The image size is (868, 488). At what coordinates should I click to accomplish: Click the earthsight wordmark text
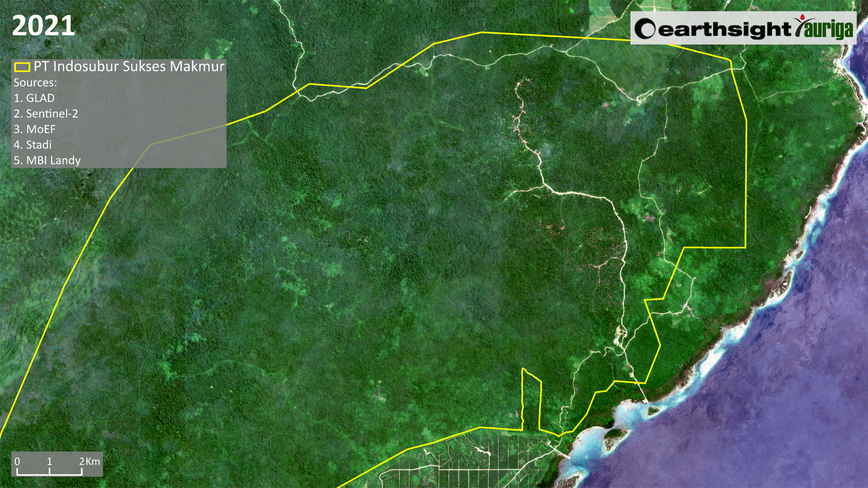pyautogui.click(x=724, y=29)
